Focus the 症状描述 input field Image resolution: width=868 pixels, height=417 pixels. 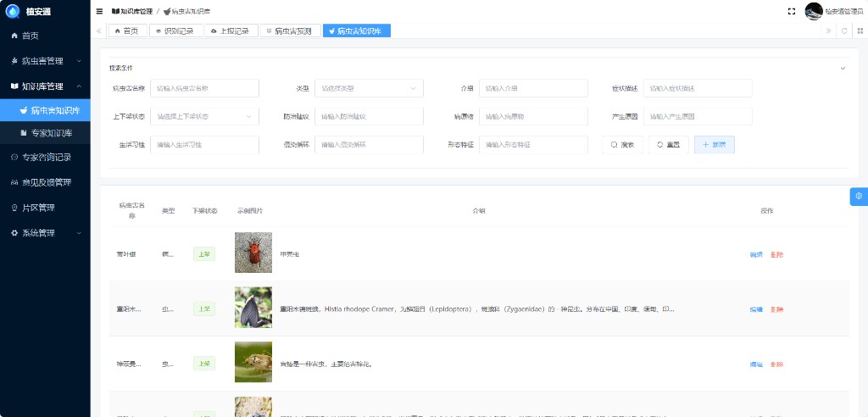coord(698,88)
